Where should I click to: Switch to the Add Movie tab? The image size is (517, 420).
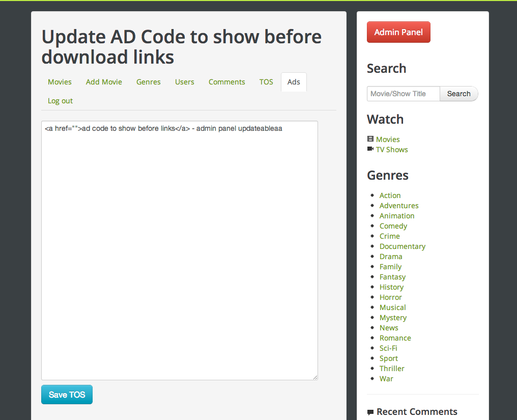click(104, 82)
